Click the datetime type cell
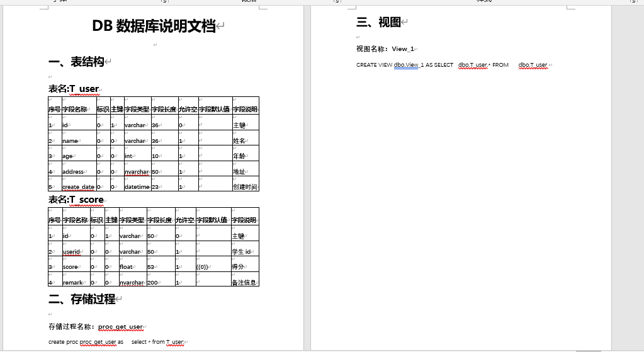This screenshot has height=352, width=644. coord(138,184)
